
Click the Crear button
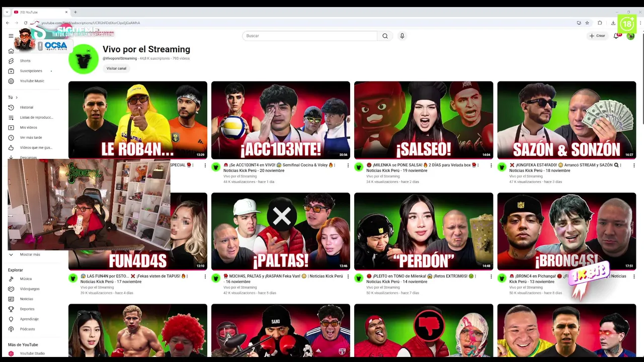pyautogui.click(x=597, y=36)
